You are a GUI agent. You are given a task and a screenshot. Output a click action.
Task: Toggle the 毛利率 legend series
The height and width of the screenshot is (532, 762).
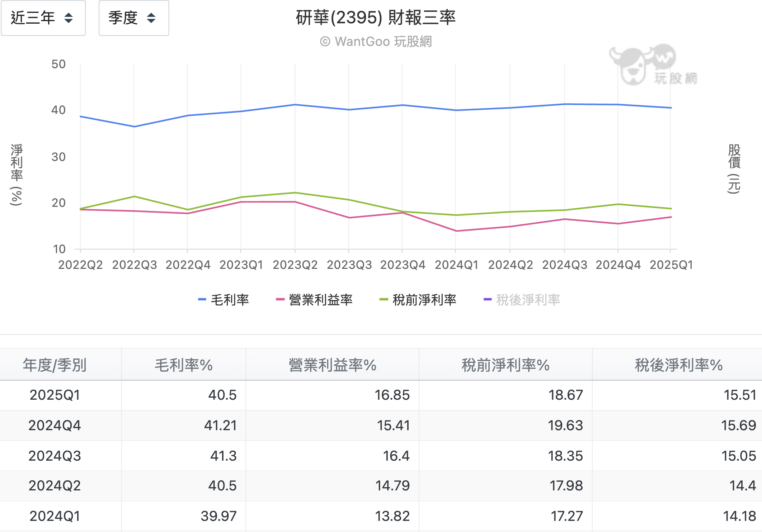point(230,300)
